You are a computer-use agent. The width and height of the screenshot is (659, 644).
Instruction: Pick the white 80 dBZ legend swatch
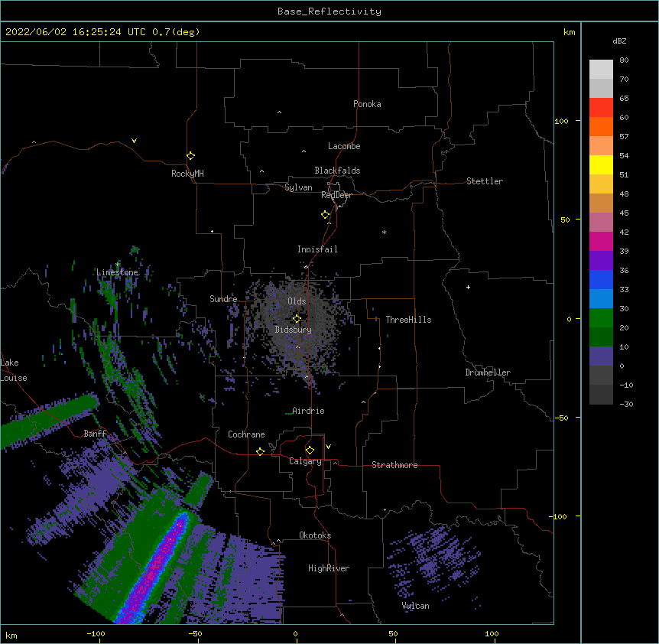[601, 70]
